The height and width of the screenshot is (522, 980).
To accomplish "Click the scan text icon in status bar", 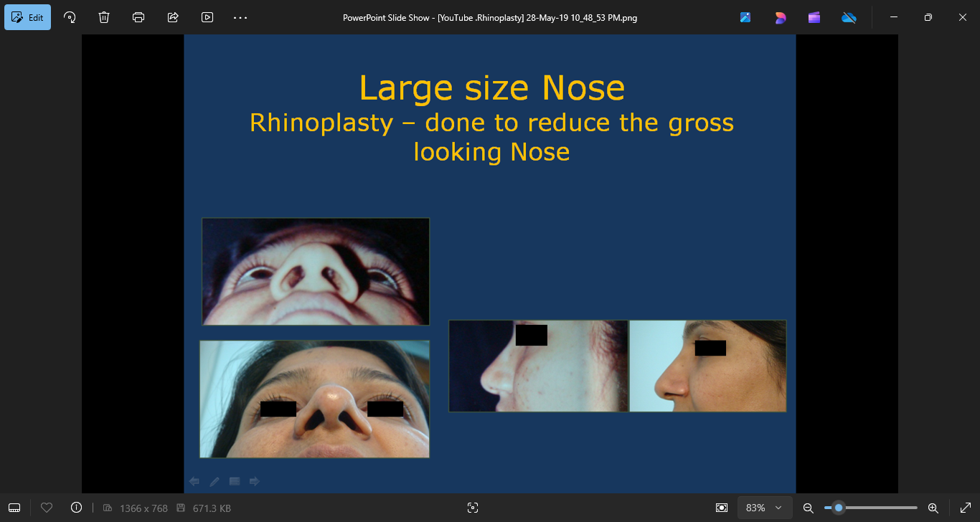I will point(472,508).
